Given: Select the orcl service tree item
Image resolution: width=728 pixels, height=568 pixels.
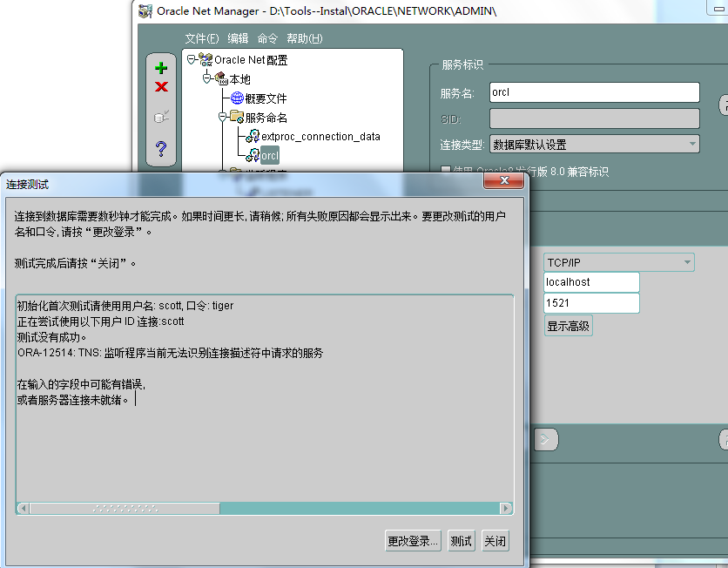Looking at the screenshot, I should tap(270, 155).
